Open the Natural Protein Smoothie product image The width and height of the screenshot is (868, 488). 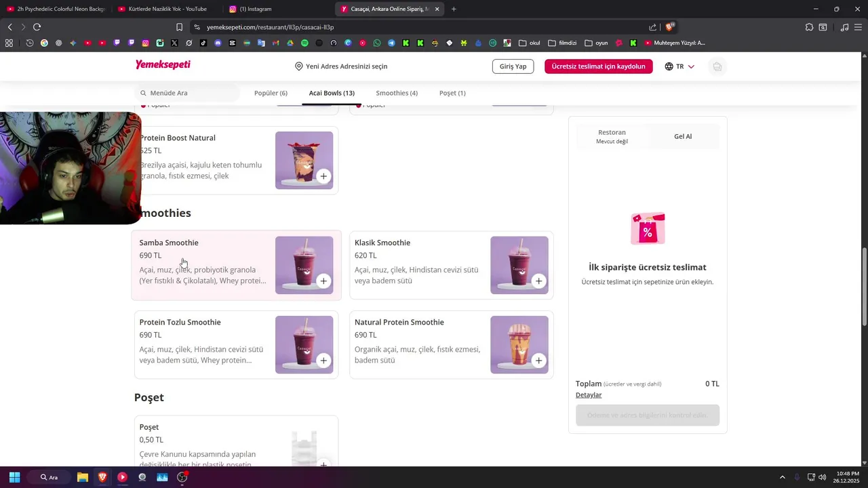[x=519, y=344]
